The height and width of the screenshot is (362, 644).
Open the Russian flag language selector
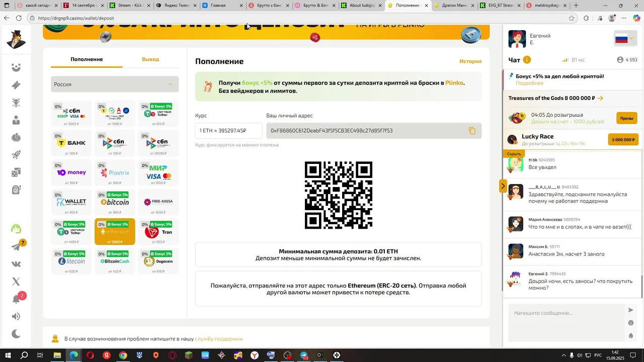(625, 39)
